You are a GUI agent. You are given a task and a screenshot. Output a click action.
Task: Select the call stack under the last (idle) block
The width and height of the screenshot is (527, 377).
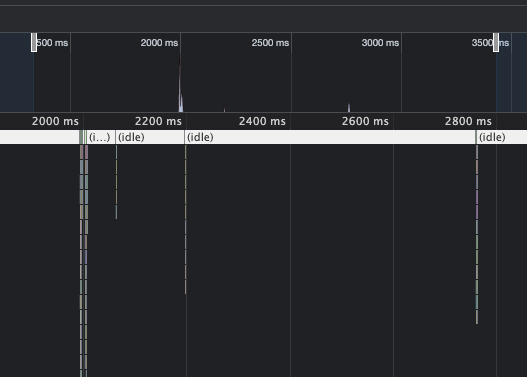[x=477, y=235]
